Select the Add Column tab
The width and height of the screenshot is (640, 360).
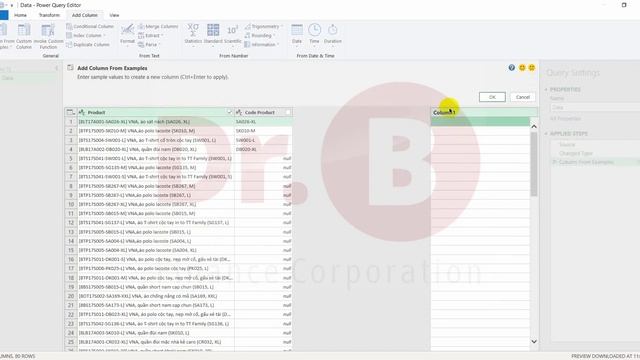84,15
